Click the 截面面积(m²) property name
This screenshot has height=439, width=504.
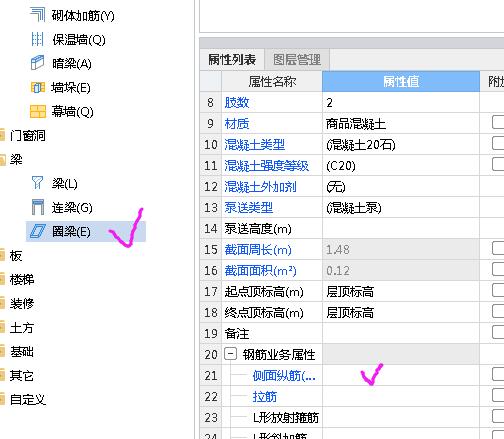click(260, 271)
